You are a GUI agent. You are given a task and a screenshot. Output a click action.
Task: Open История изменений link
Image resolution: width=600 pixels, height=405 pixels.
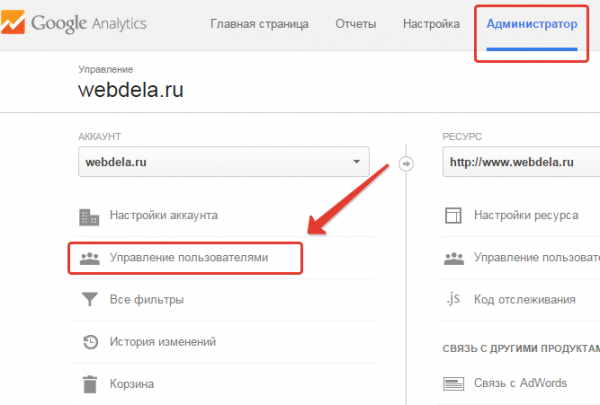(x=163, y=341)
